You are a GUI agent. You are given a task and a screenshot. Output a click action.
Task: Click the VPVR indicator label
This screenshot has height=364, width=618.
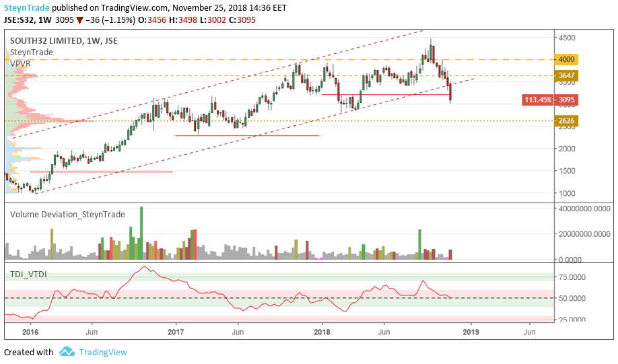click(x=20, y=63)
